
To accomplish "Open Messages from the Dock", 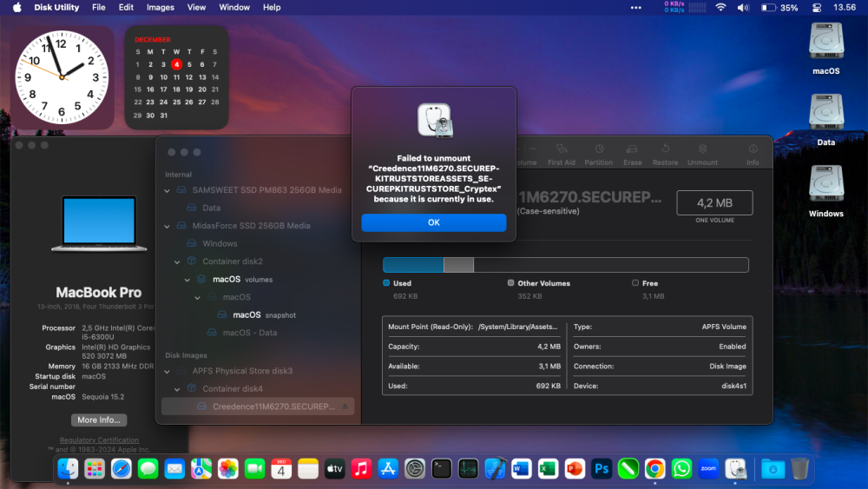I will (x=148, y=469).
